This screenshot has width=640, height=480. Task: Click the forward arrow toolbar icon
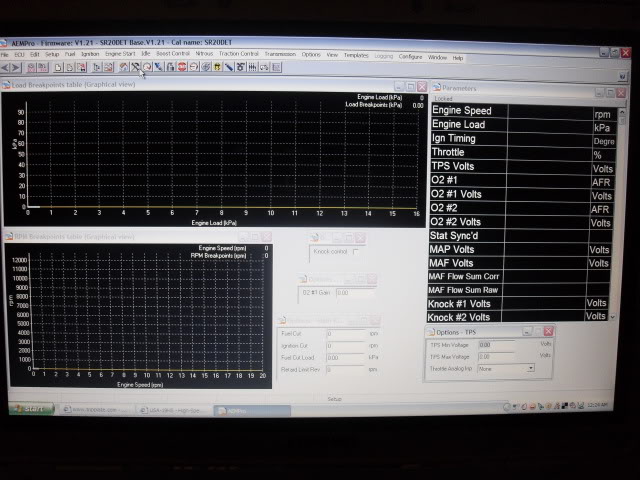[x=16, y=67]
